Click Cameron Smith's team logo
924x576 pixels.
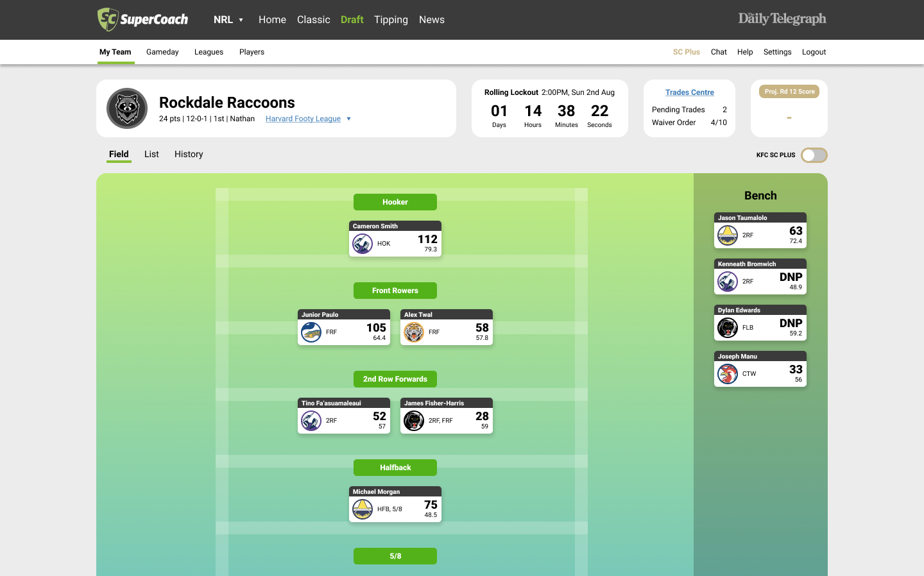(363, 244)
